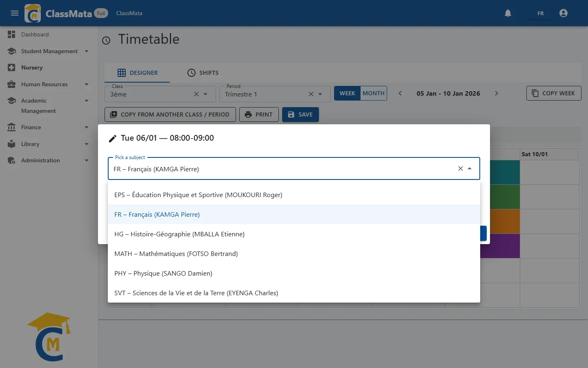Click the Human Resources briefcase icon
The image size is (588, 368).
pyautogui.click(x=11, y=84)
